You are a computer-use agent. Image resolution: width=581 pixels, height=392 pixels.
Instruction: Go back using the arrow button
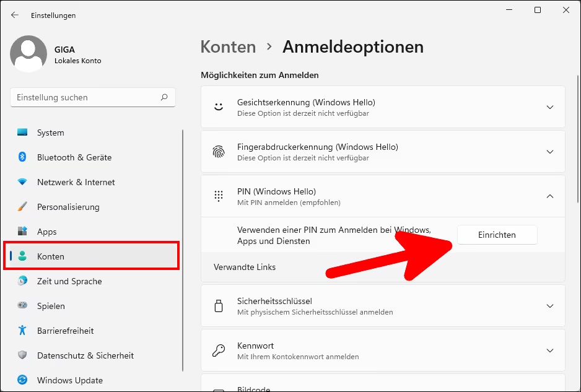(x=15, y=15)
